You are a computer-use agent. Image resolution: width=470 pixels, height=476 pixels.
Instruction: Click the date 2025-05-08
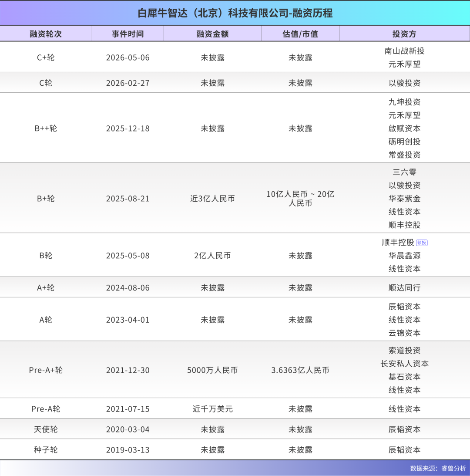[128, 255]
